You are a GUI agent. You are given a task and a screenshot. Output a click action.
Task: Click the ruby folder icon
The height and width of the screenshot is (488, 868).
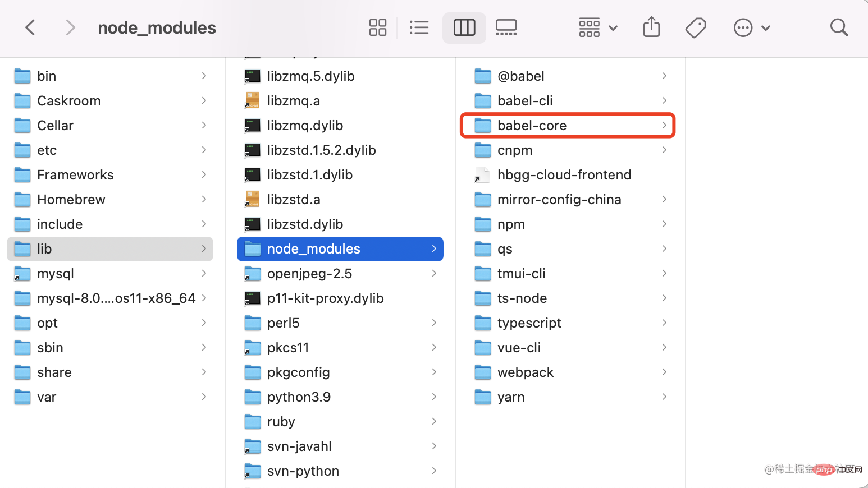click(253, 422)
